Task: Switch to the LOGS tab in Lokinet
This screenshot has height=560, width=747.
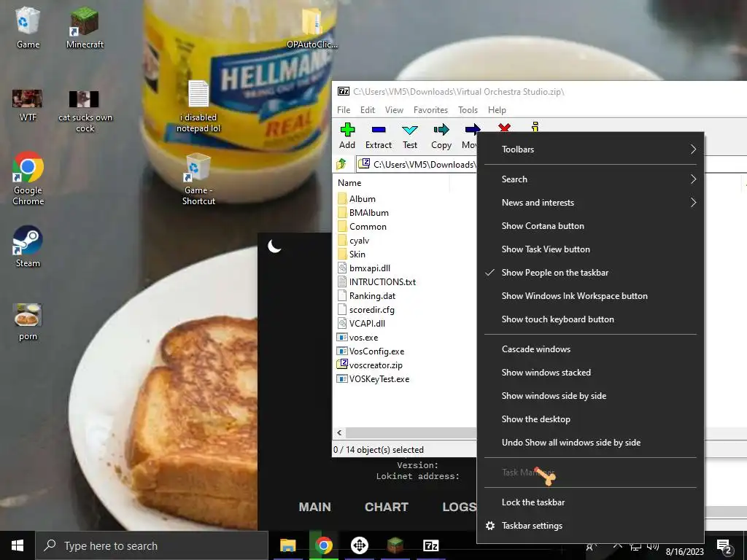Action: [460, 507]
